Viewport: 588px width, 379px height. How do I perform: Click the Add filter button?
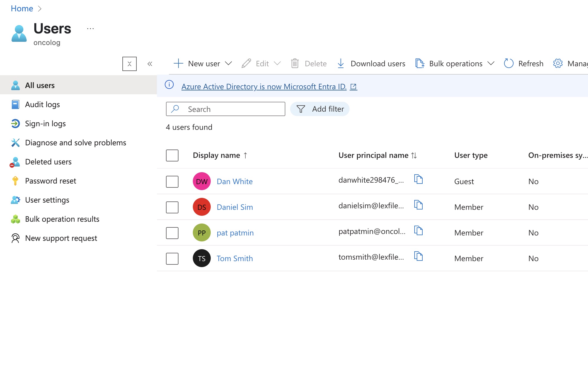320,109
